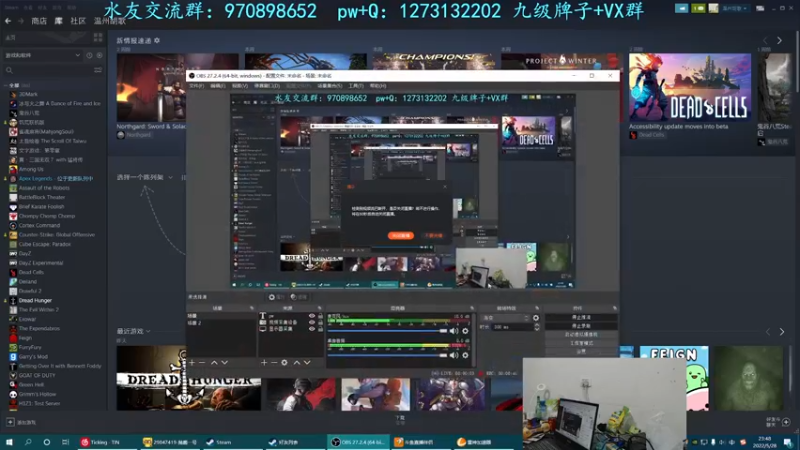
Task: Mute the microphone channel speaker icon
Action: pos(454,331)
